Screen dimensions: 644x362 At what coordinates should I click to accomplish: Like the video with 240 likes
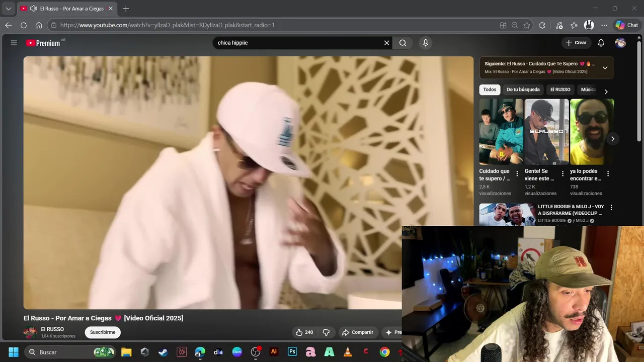point(304,332)
